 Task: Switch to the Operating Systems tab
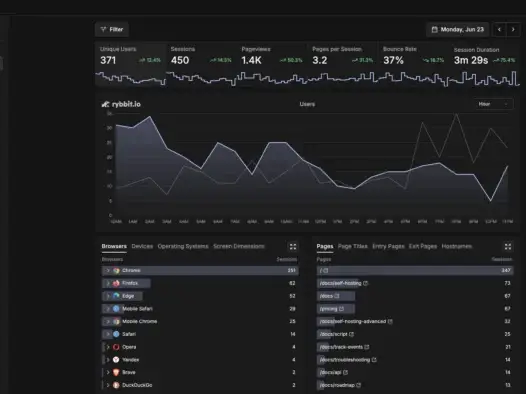click(x=183, y=246)
